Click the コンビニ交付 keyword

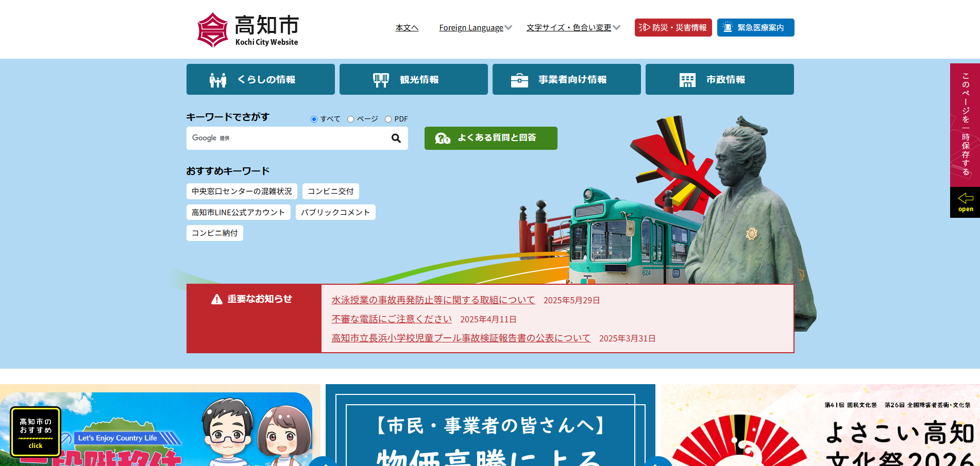click(x=331, y=191)
